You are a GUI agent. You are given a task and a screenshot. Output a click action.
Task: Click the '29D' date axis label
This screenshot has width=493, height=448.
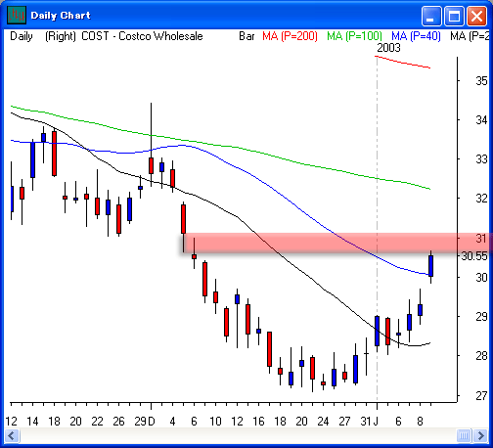(x=145, y=422)
